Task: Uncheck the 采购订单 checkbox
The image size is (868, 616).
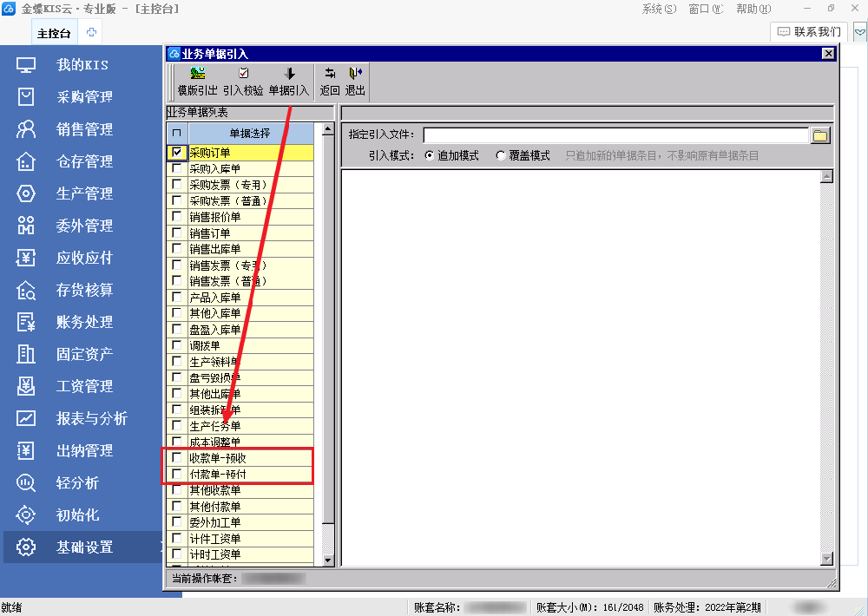Action: pyautogui.click(x=176, y=152)
